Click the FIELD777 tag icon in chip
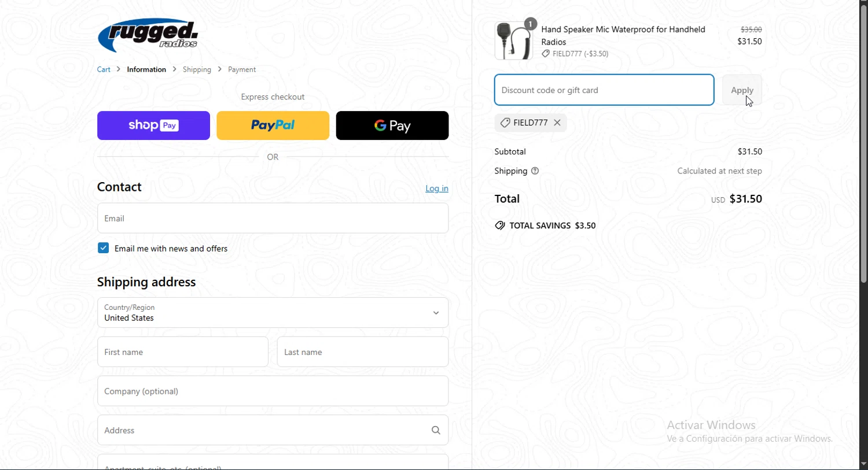Screen dimensions: 868x470 coord(505,123)
